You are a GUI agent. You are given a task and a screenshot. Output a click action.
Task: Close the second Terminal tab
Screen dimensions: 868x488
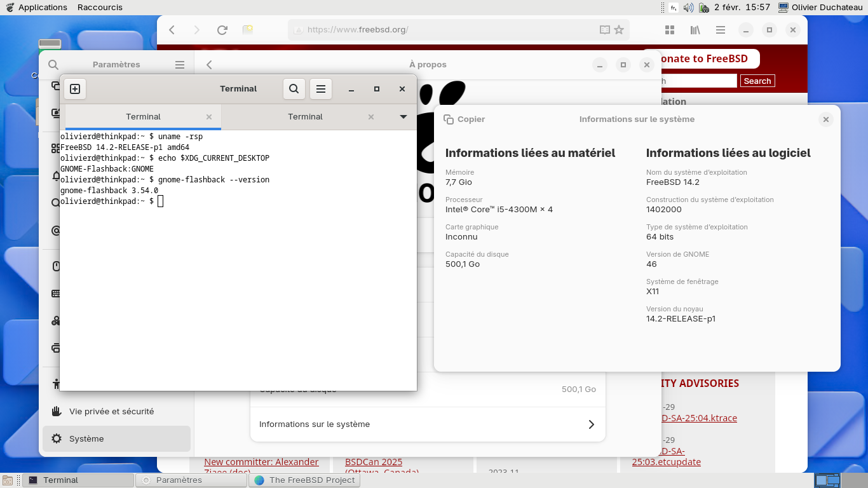371,117
